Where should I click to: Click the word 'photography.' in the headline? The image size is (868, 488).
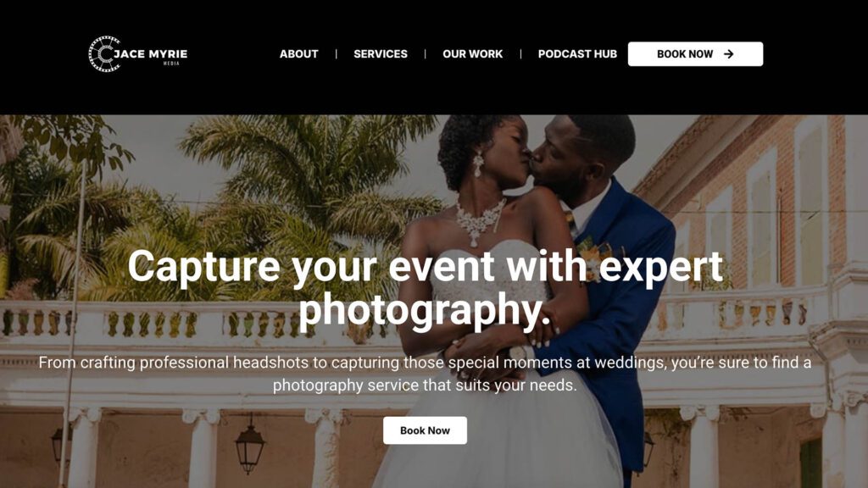(425, 310)
